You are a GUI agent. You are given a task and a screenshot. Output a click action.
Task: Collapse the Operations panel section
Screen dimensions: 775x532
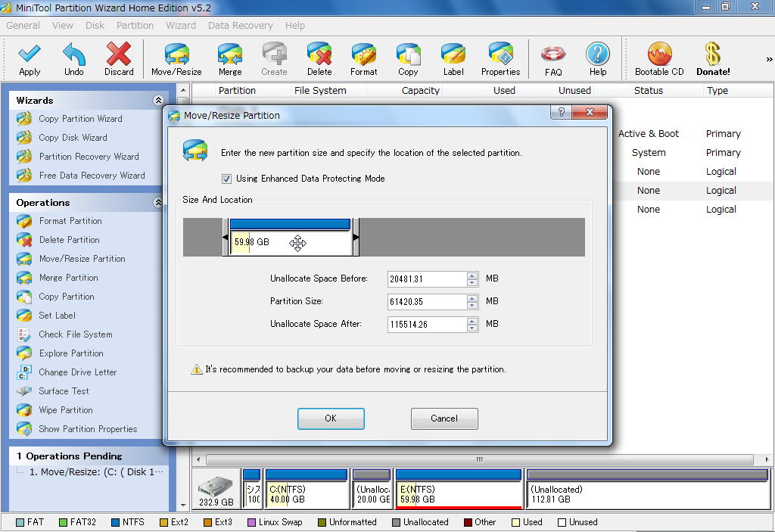(158, 202)
